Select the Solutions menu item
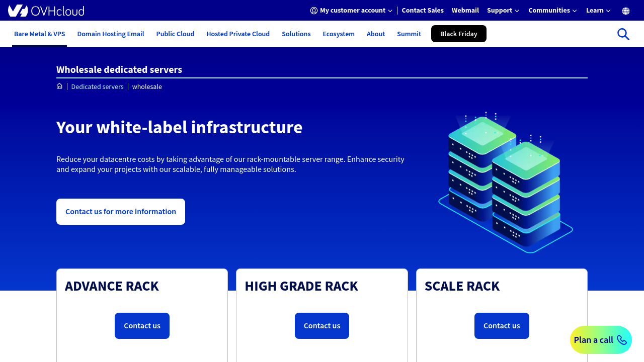This screenshot has width=644, height=362. [296, 34]
